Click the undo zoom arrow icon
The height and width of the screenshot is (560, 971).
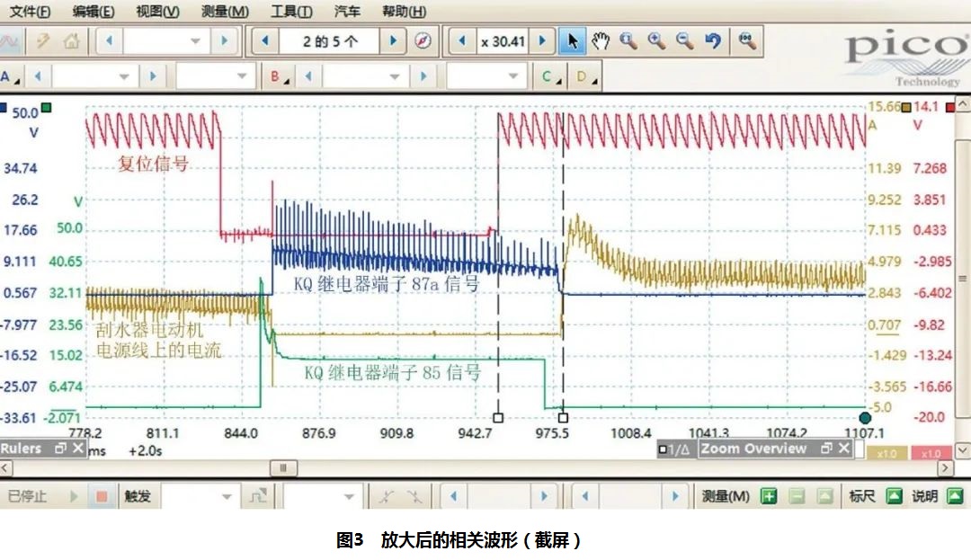713,41
